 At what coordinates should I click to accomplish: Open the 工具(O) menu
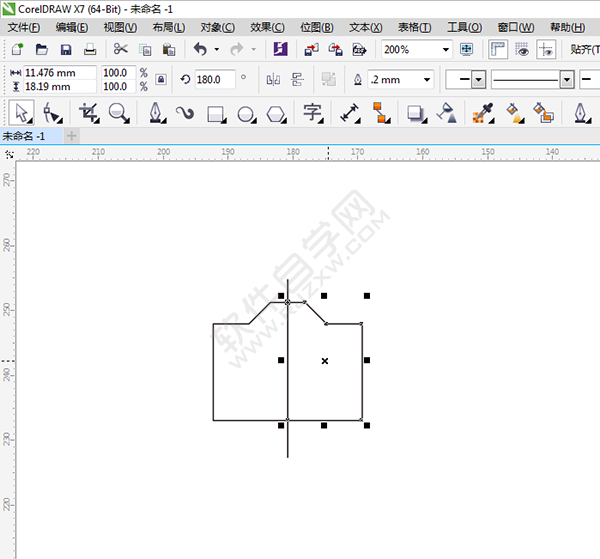point(465,28)
